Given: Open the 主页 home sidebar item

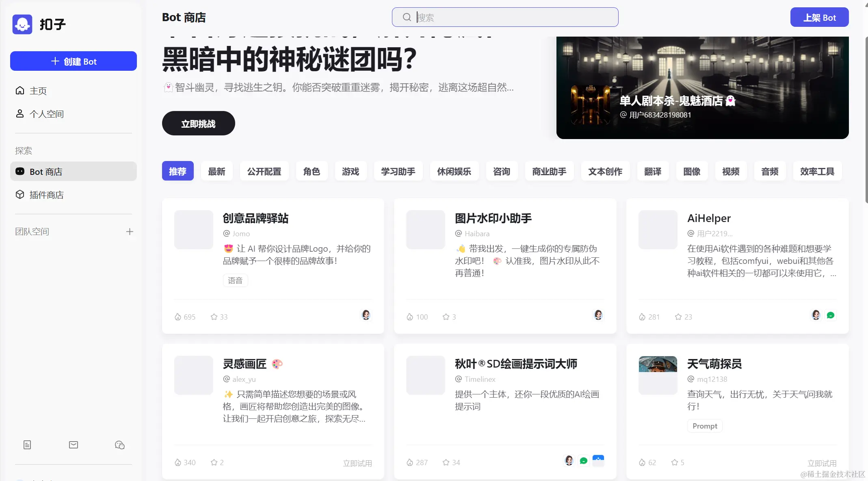Looking at the screenshot, I should (x=73, y=91).
